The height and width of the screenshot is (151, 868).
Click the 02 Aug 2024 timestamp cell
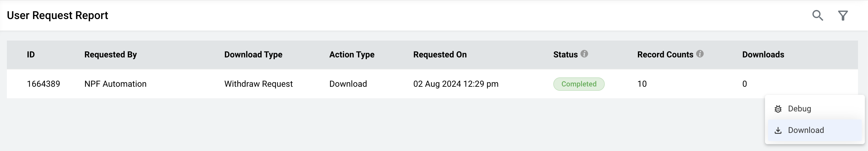(x=456, y=84)
